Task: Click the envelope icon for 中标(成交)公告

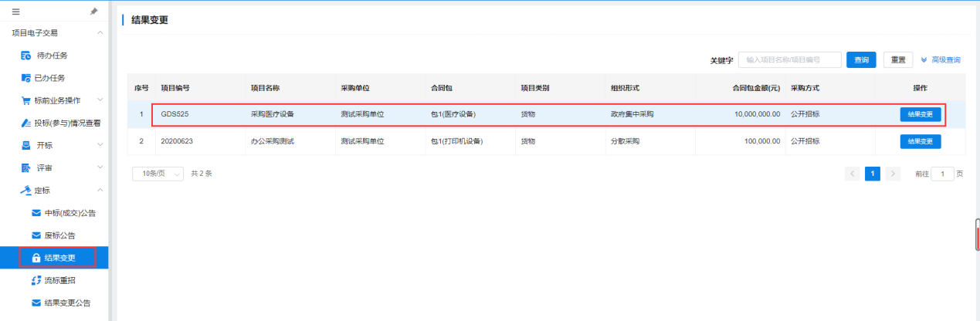Action: pos(36,213)
